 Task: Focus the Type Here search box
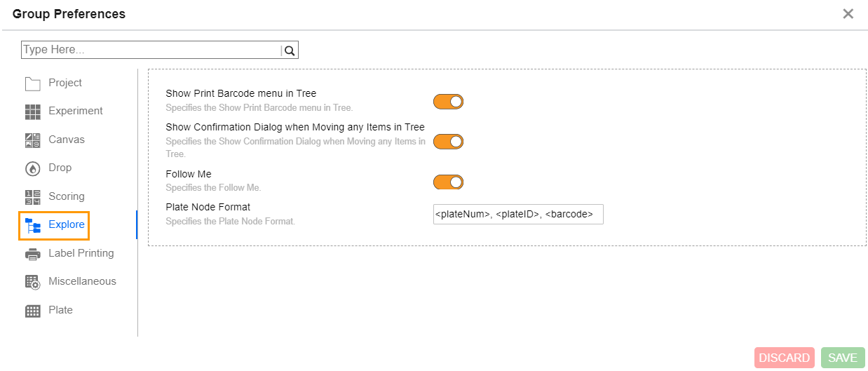(x=150, y=50)
